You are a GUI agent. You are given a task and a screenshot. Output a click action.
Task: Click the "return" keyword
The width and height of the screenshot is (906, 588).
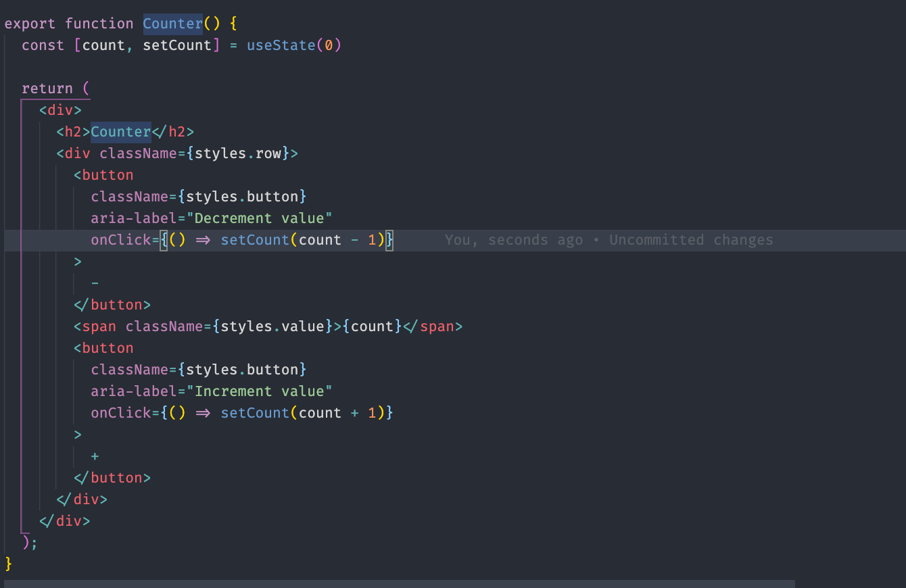tap(47, 89)
